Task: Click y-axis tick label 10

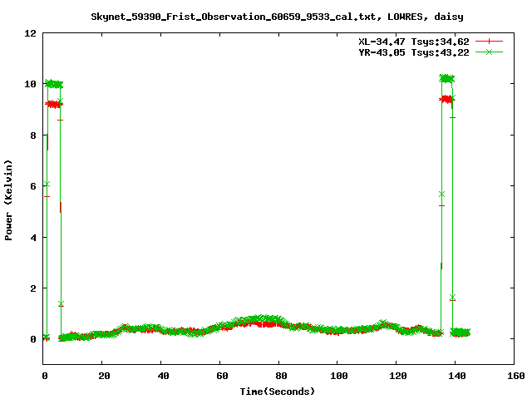Action: click(30, 84)
